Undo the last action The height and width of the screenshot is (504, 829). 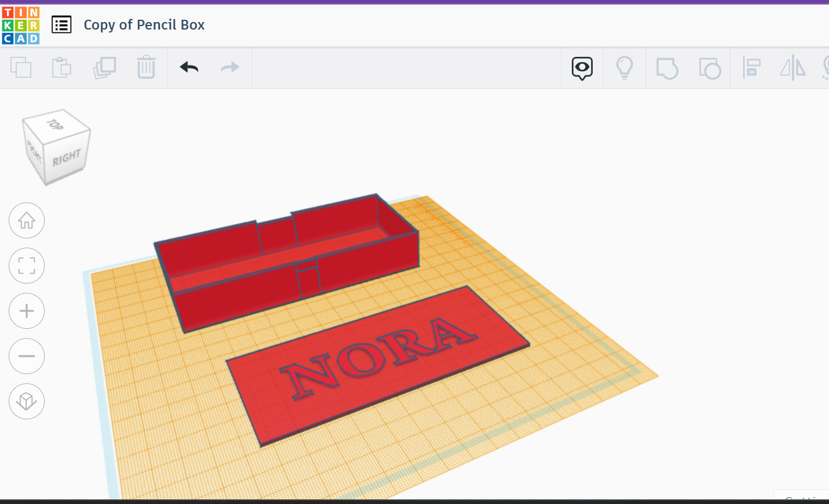(x=189, y=67)
